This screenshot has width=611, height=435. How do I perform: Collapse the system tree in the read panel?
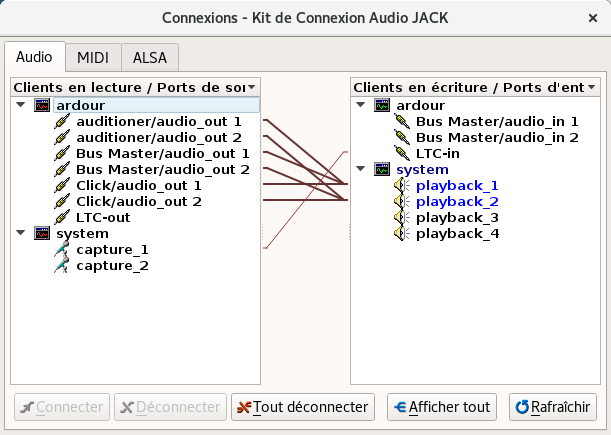[x=21, y=233]
